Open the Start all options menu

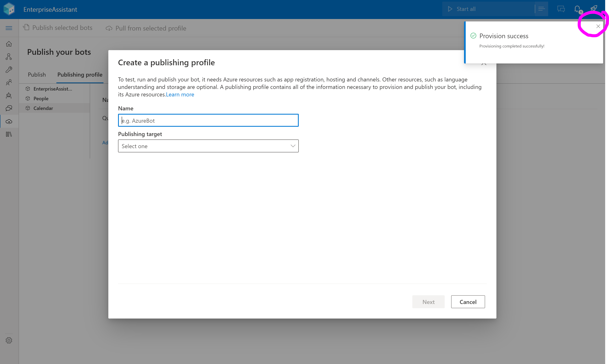pos(541,9)
